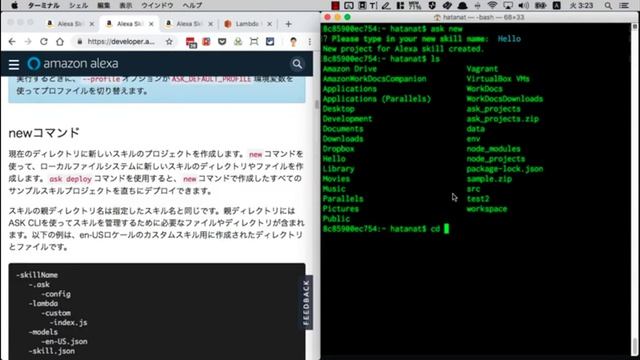The image size is (640, 360).
Task: Go forward in Chrome
Action: click(x=28, y=42)
